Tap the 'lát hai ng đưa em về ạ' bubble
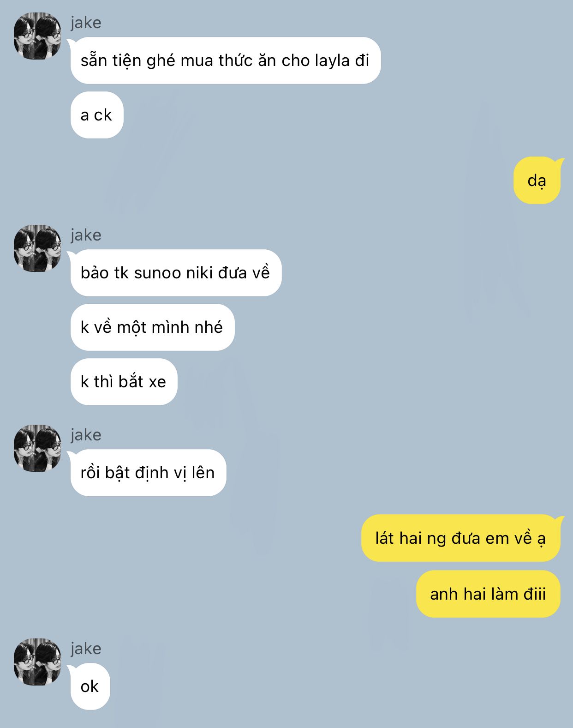The image size is (573, 728). tap(461, 538)
